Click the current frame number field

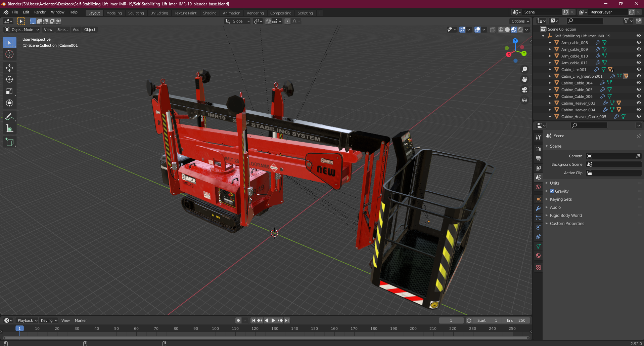[451, 320]
